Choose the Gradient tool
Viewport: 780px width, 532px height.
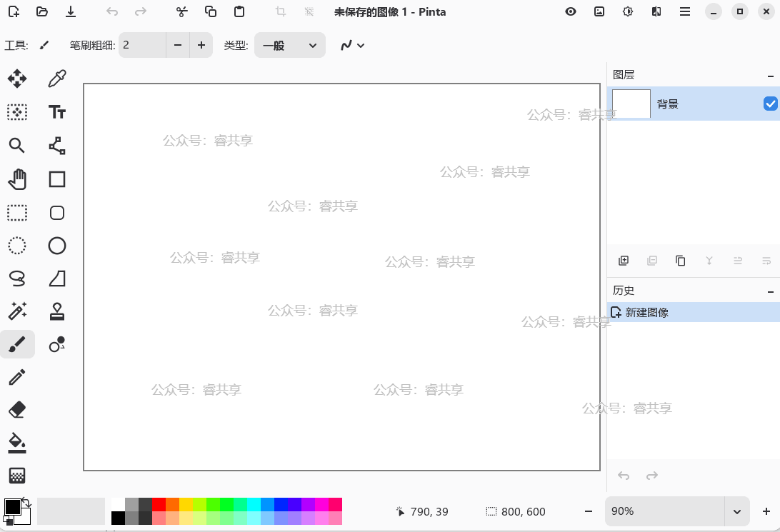tap(17, 476)
